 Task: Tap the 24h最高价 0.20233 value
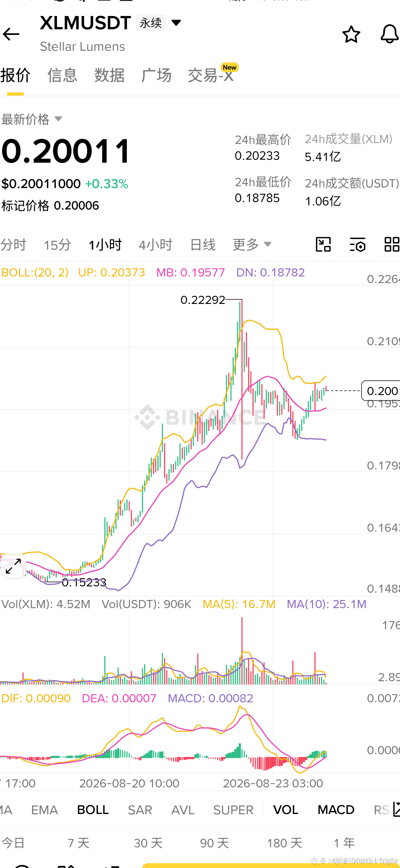click(257, 156)
